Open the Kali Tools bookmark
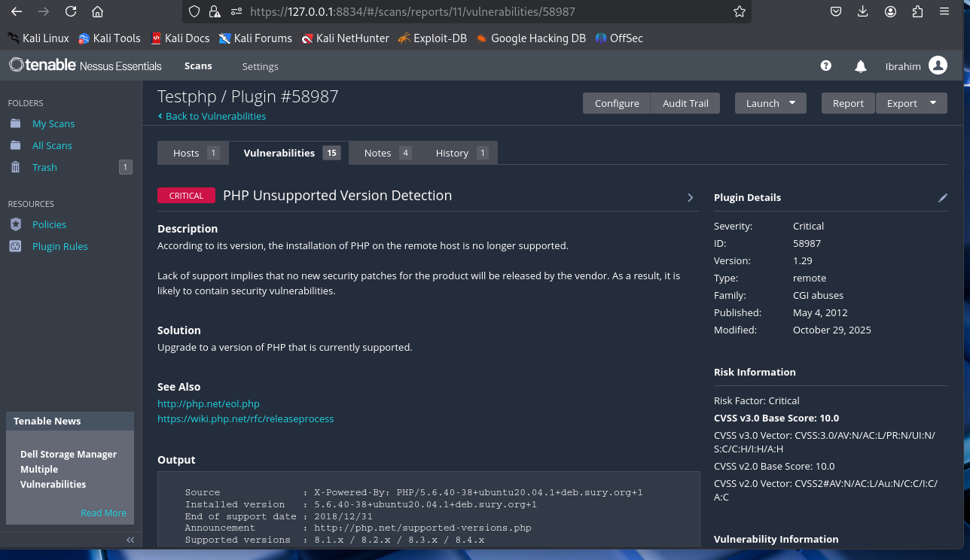This screenshot has height=560, width=970. (109, 38)
